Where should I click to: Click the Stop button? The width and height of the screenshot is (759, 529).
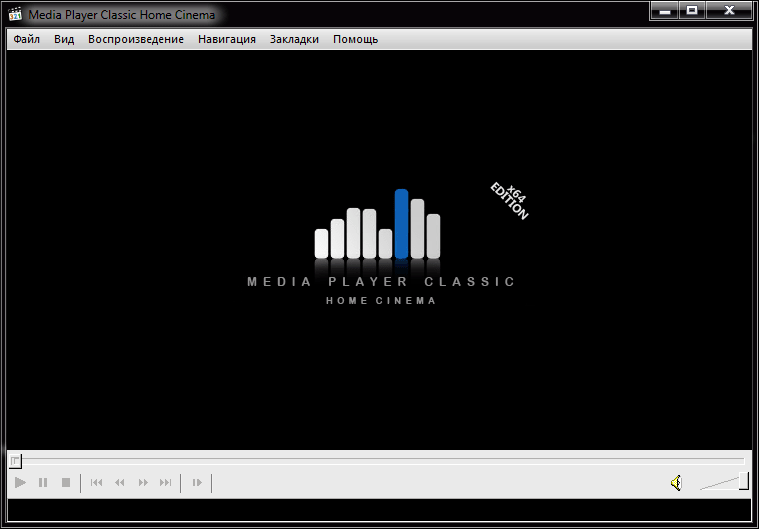tap(66, 483)
